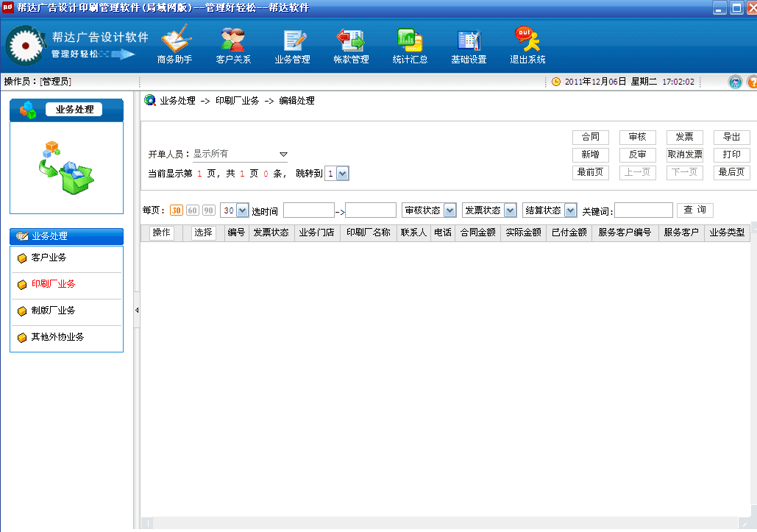Screen dimensions: 757x532
Task: Open the 帐款管理 module icon
Action: (x=351, y=45)
